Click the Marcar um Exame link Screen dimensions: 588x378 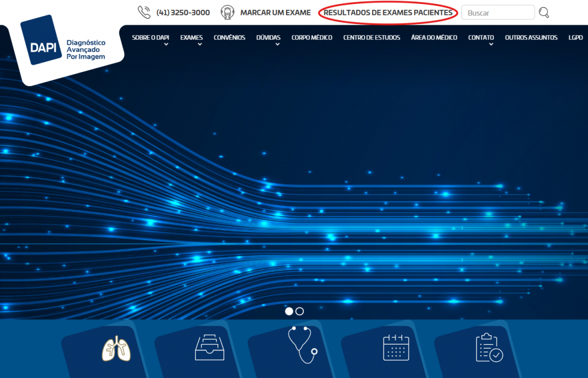point(275,13)
